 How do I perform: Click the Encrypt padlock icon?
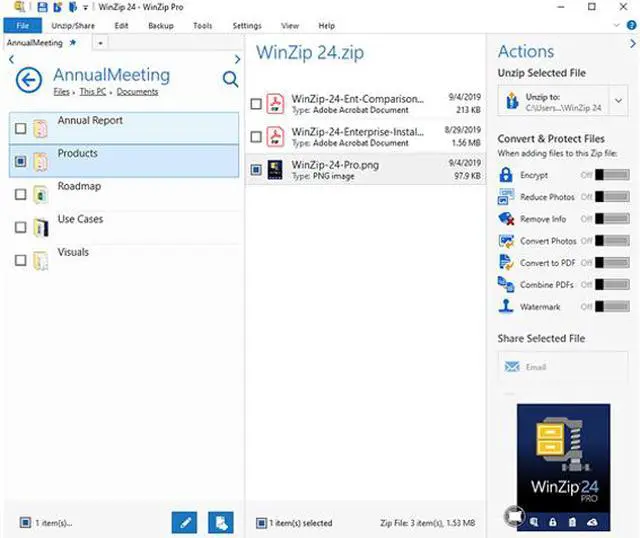[x=506, y=175]
